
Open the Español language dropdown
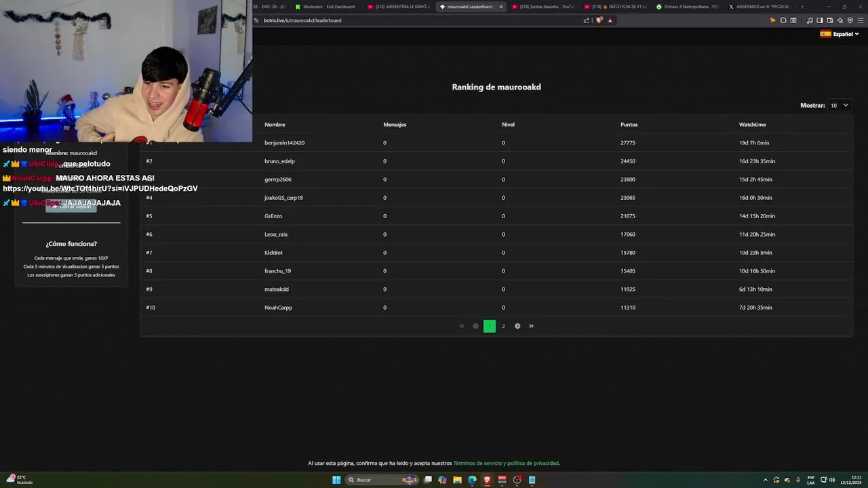840,34
